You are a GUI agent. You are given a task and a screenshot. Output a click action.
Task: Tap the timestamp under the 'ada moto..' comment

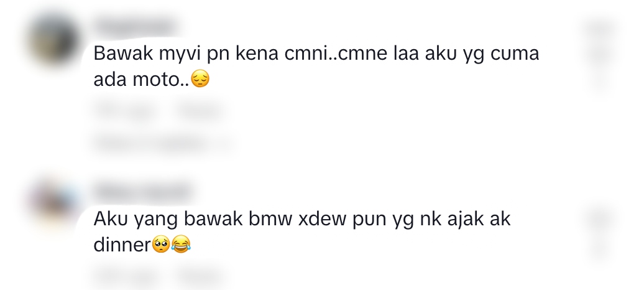[126, 110]
